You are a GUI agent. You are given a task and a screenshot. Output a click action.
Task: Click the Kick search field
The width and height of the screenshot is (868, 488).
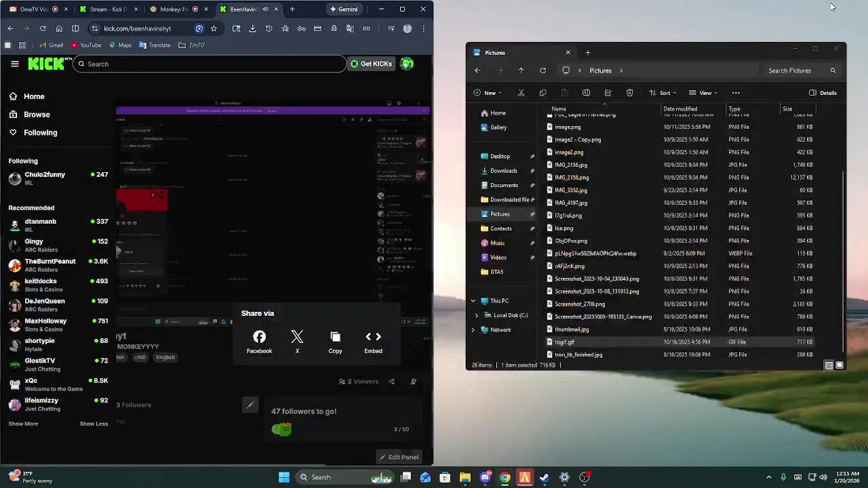210,64
